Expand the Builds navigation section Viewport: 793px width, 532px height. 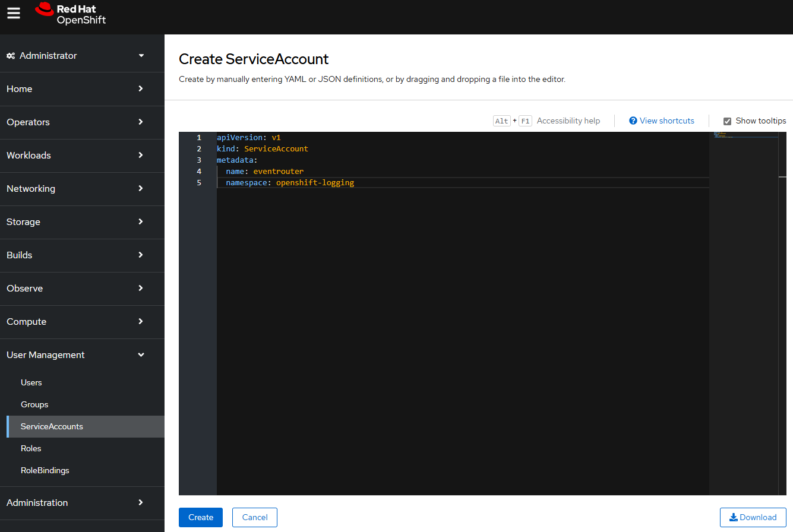[x=82, y=255]
